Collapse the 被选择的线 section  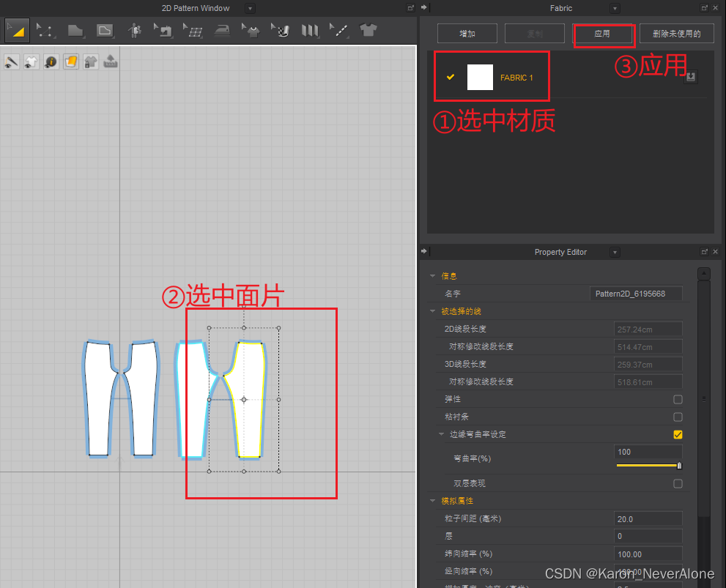coord(432,311)
